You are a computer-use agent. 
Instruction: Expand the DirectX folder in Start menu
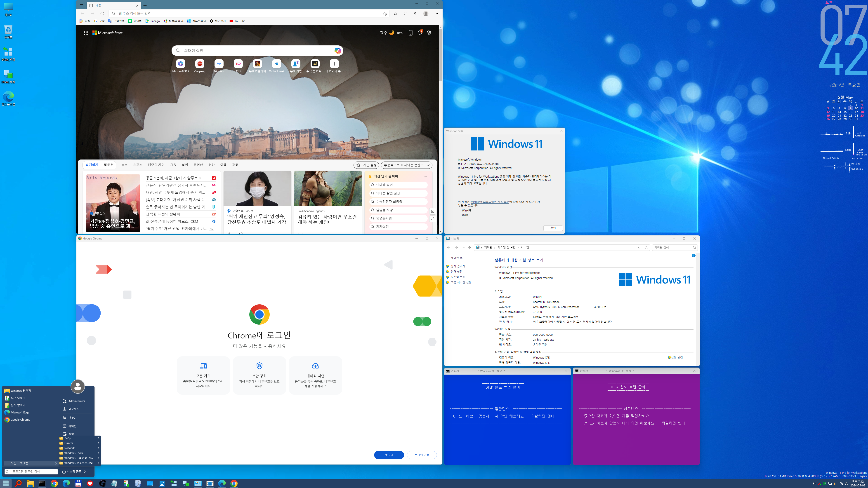(x=80, y=443)
